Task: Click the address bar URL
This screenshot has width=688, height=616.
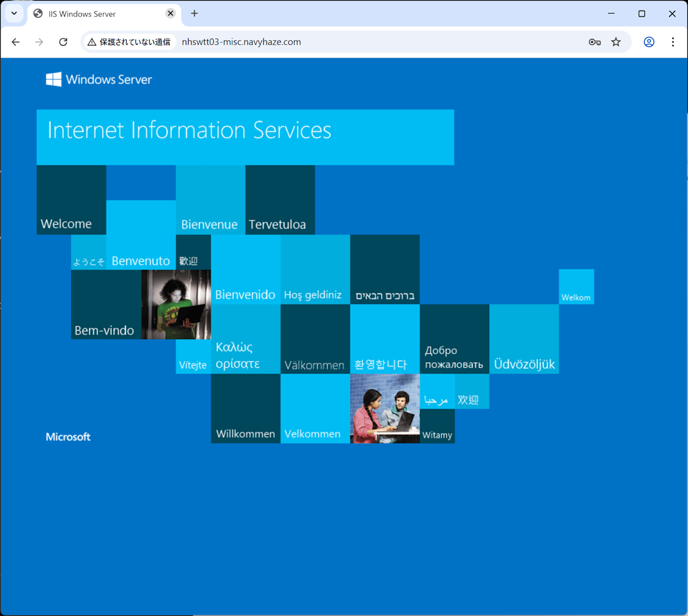Action: (241, 42)
